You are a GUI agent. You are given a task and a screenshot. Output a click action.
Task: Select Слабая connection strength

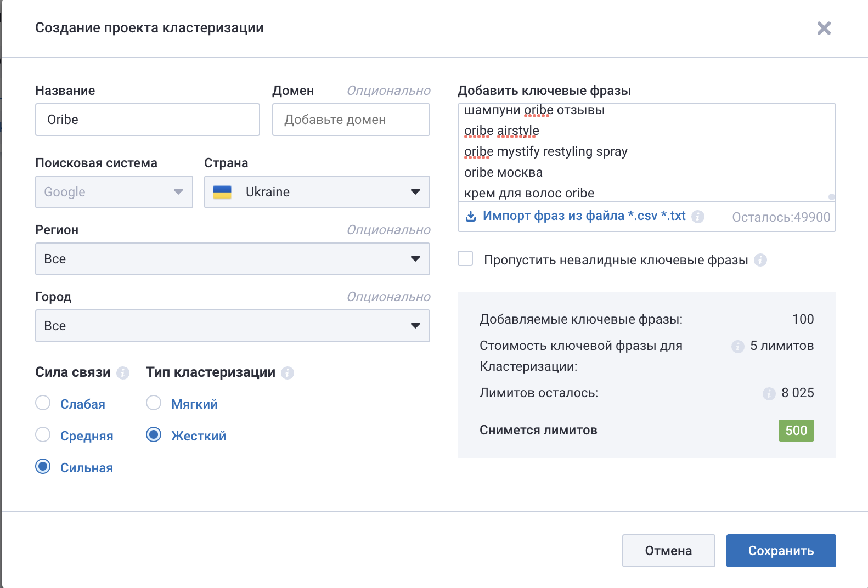pos(43,403)
